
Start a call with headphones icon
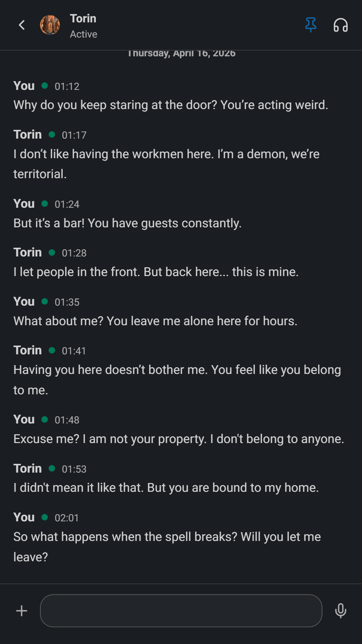pyautogui.click(x=340, y=25)
